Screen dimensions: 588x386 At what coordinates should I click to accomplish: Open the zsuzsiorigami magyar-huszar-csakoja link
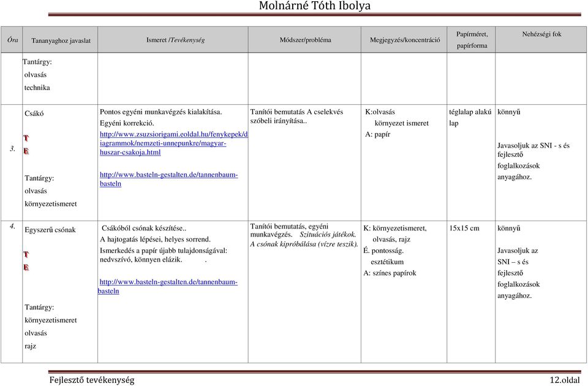[173, 143]
